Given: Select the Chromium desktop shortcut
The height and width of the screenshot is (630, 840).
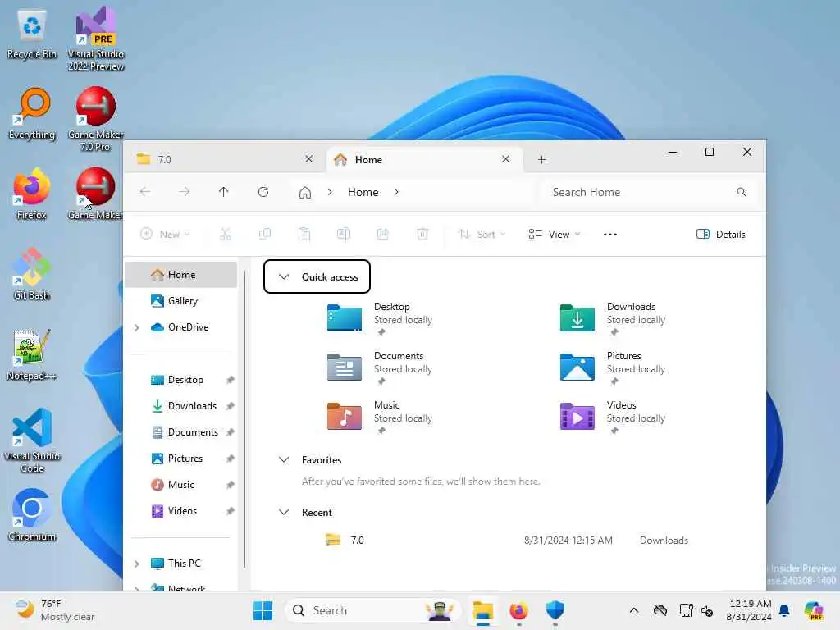Looking at the screenshot, I should [x=32, y=515].
